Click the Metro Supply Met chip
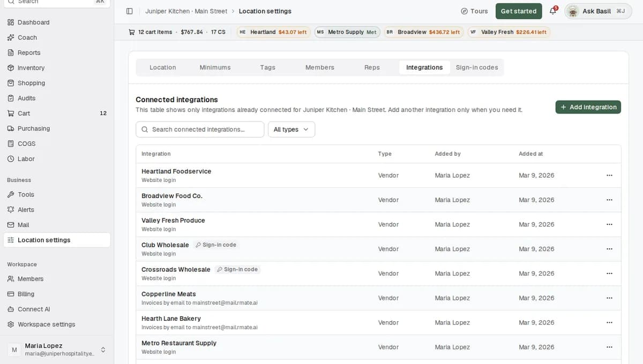Screen dimensions: 643x364 (347, 32)
